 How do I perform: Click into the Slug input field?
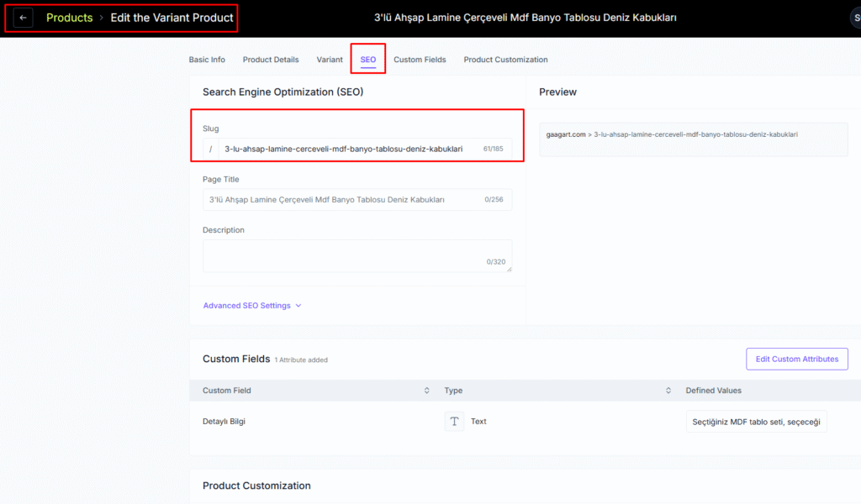coord(345,149)
